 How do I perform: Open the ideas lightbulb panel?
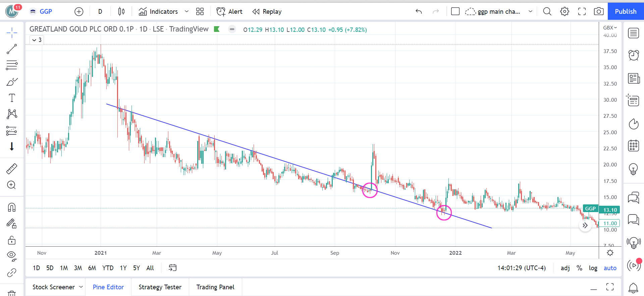click(x=634, y=169)
